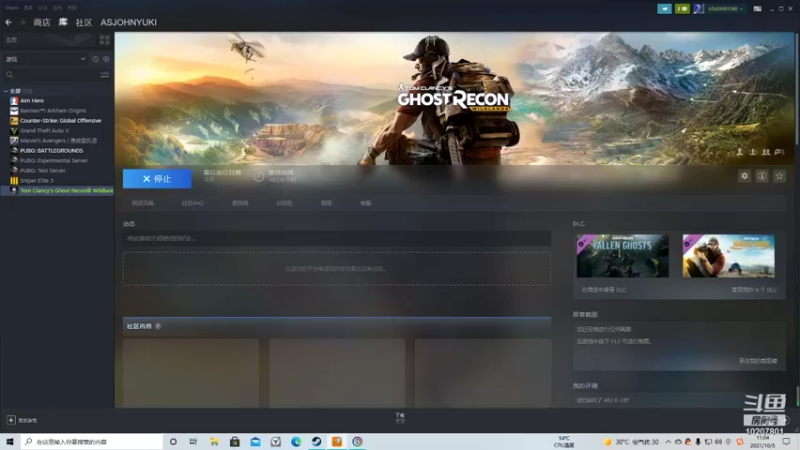The image size is (800, 450).
Task: Show game info circle icon
Action: coord(762,176)
